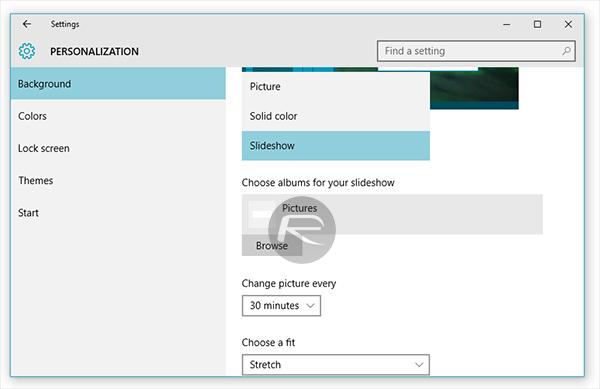Click the search magnifier icon

(566, 51)
